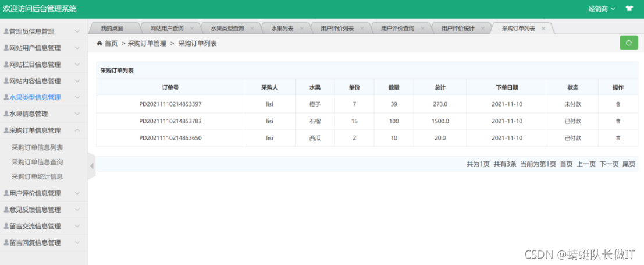The image size is (644, 265).
Task: Switch to the 用户评价统计 tab
Action: click(x=458, y=29)
